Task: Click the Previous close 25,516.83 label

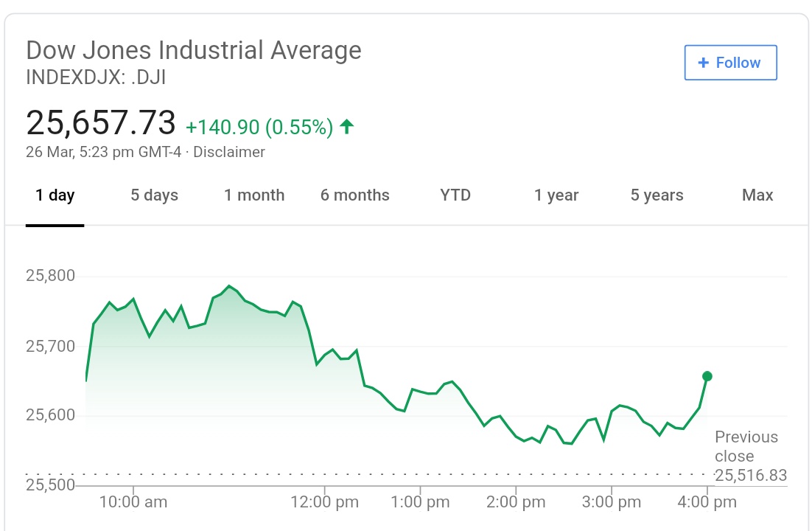Action: coord(749,457)
